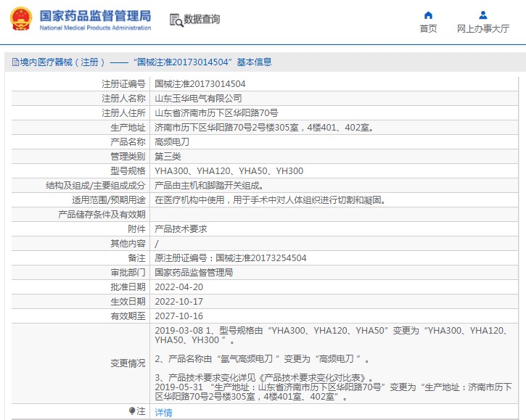Viewport: 526px width, 420px height.
Task: Click the 型号规格 row label
Action: (128, 171)
